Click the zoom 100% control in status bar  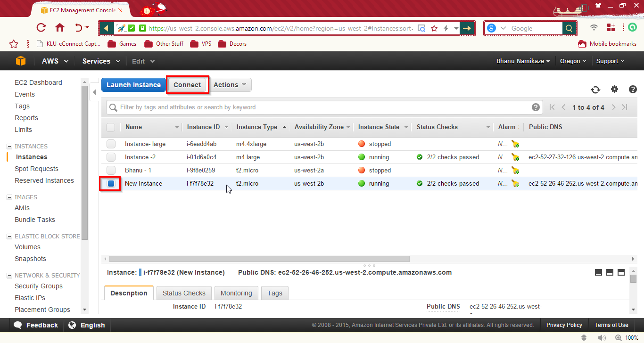coord(627,338)
